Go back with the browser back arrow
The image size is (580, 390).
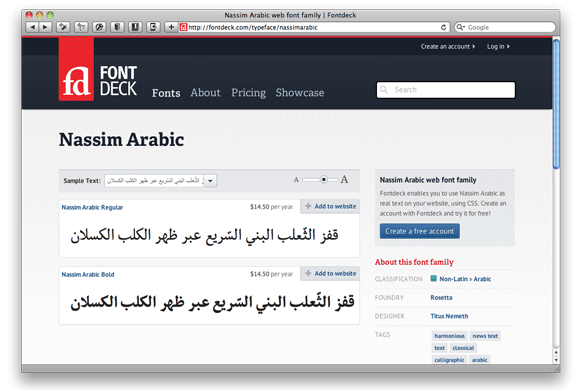coord(33,27)
